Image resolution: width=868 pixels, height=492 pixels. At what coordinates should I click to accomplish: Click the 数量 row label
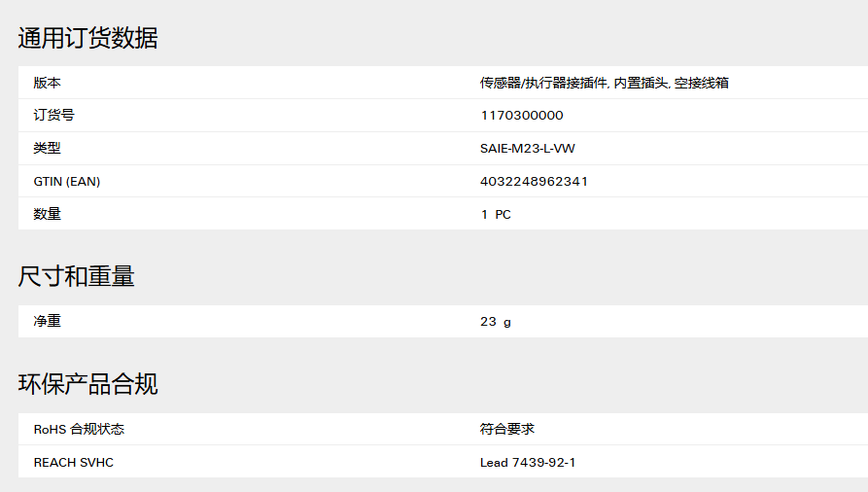[47, 214]
